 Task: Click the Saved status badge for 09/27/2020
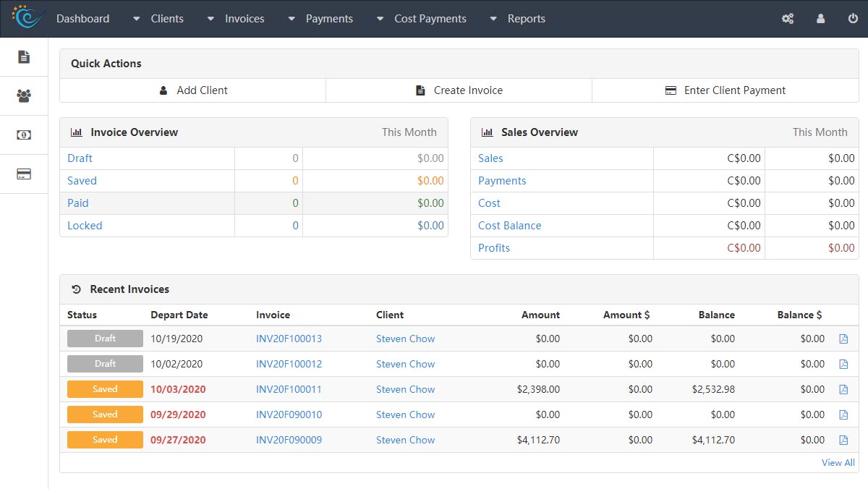click(105, 440)
